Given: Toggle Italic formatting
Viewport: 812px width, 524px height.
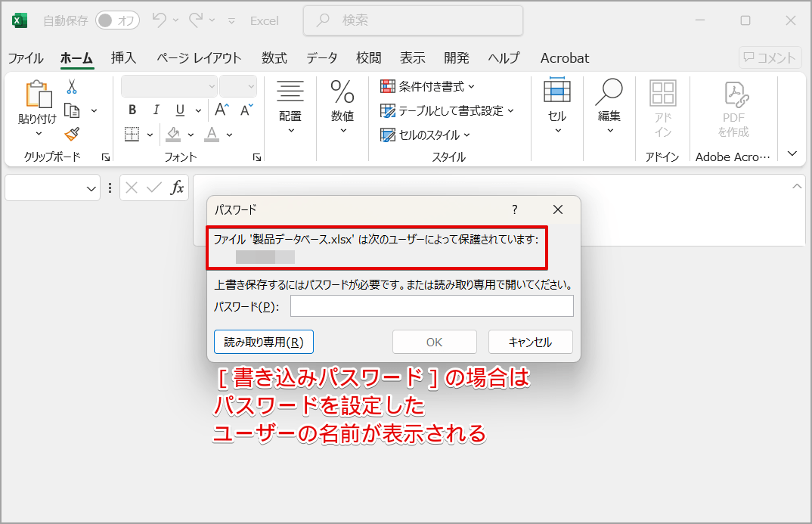Looking at the screenshot, I should click(157, 110).
